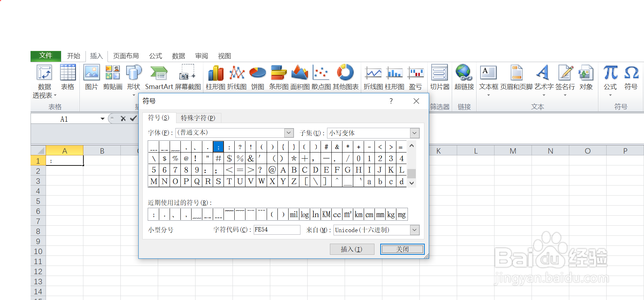The height and width of the screenshot is (300, 644).
Task: Insert an Area chart (面积图)
Action: 300,77
